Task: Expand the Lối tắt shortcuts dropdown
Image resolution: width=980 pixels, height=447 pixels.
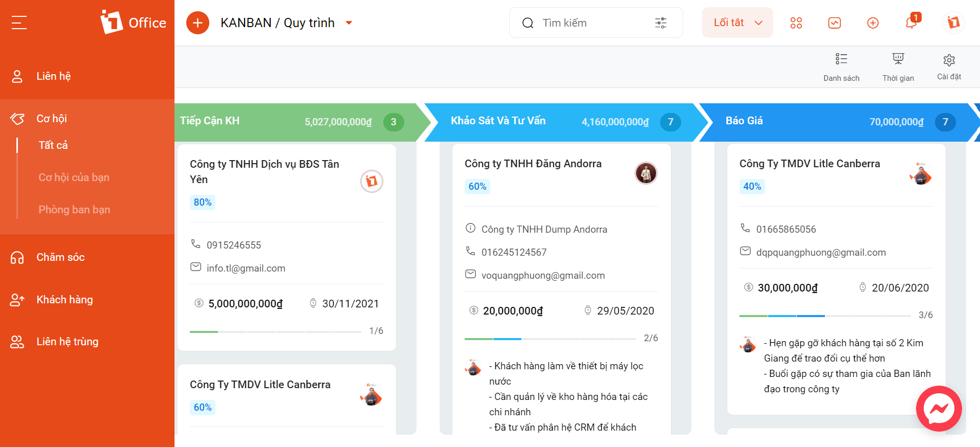Action: click(x=737, y=23)
